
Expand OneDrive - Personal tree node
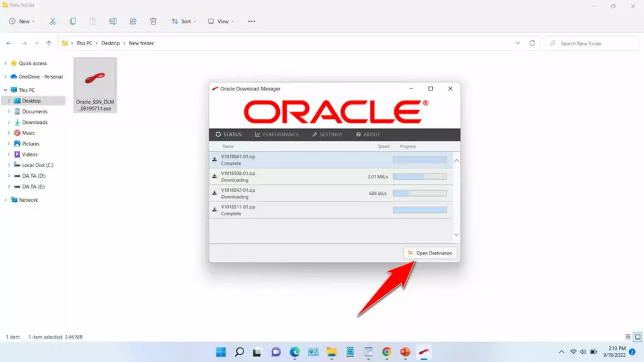point(5,77)
